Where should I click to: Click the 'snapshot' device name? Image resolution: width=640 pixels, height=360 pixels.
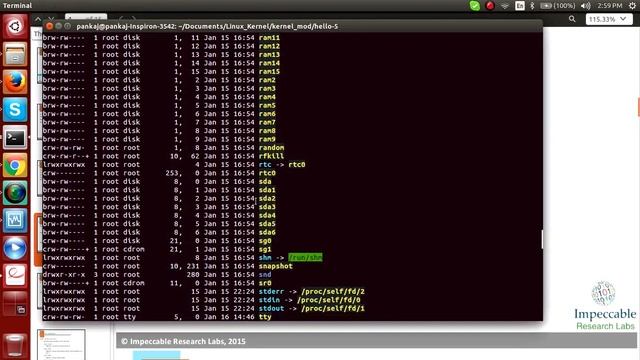coord(276,266)
